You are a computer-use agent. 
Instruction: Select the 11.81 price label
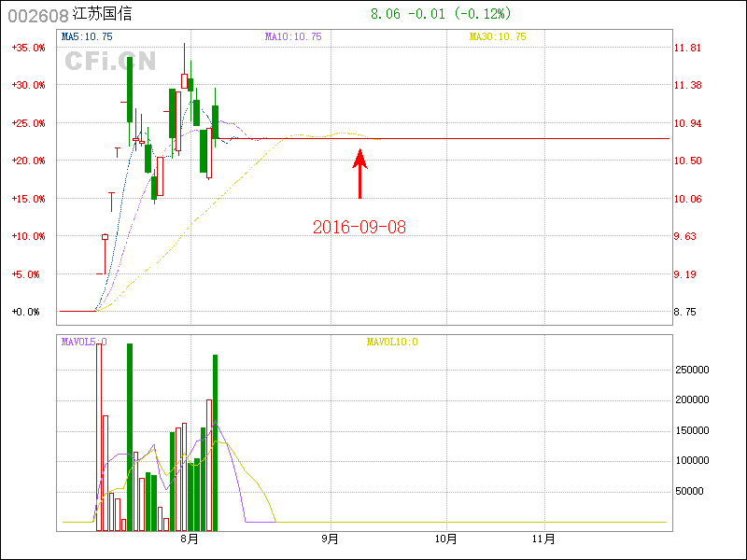tap(687, 48)
